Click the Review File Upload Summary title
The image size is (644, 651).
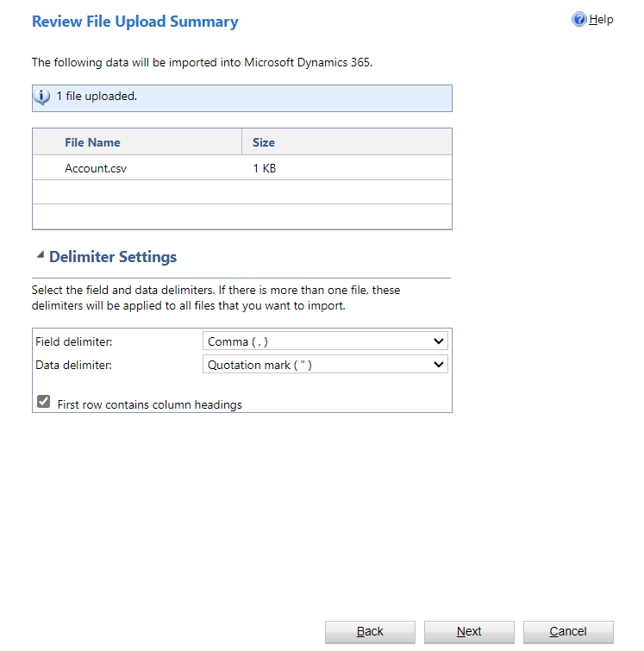(x=135, y=22)
